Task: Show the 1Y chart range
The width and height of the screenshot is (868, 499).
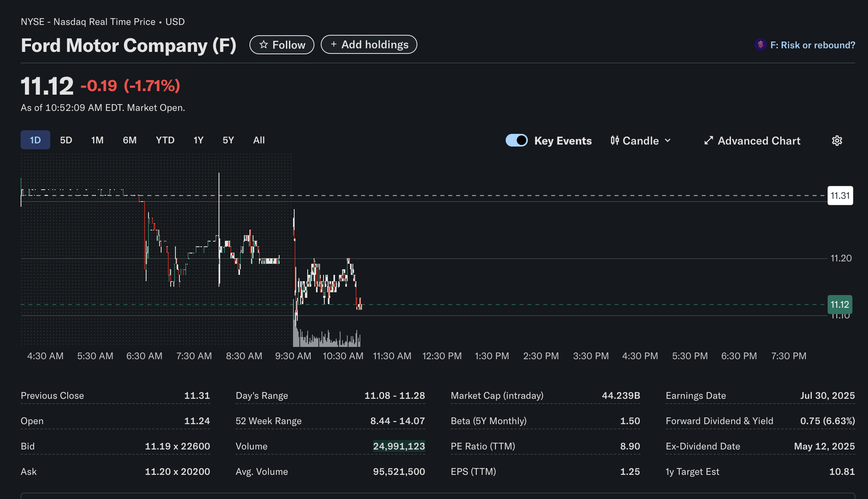Action: click(198, 140)
